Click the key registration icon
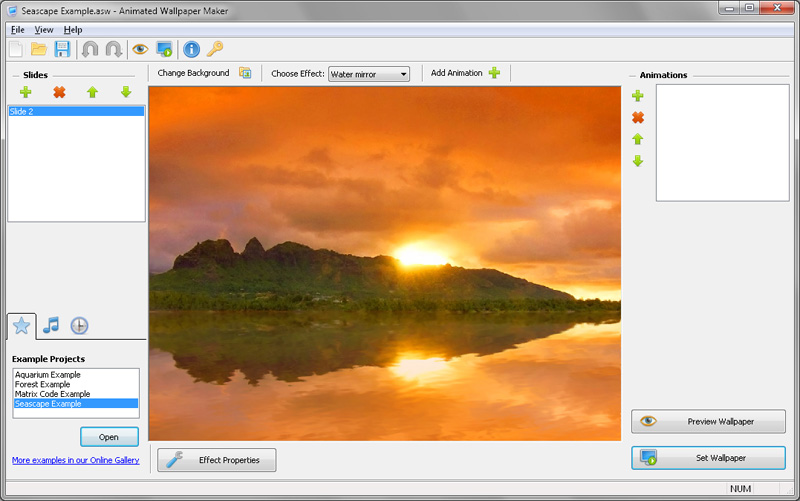 [x=215, y=49]
